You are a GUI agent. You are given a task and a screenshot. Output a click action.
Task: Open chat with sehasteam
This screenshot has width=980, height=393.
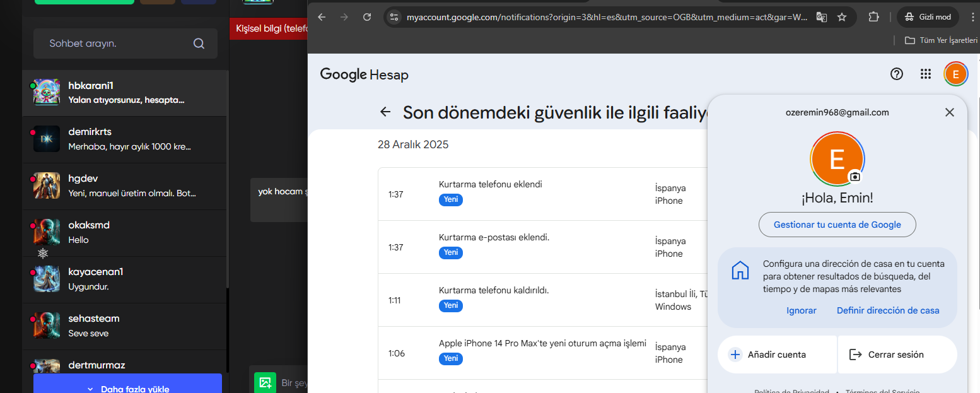point(124,326)
